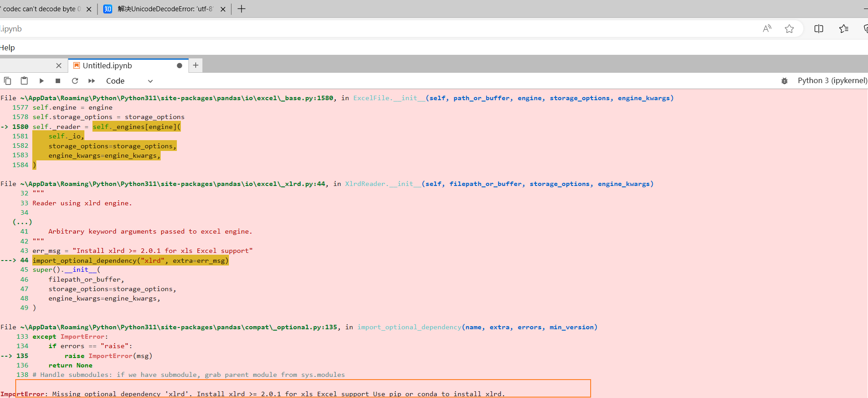Viewport: 868px width, 398px height.
Task: Click line 1578 self.storage_options assignment
Action: coord(109,117)
